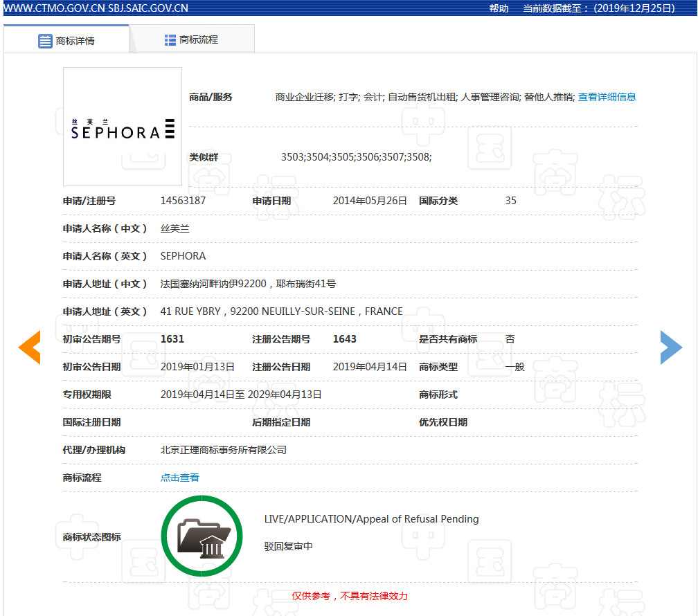Select preliminary announcement date 2019年01月13日

click(197, 367)
